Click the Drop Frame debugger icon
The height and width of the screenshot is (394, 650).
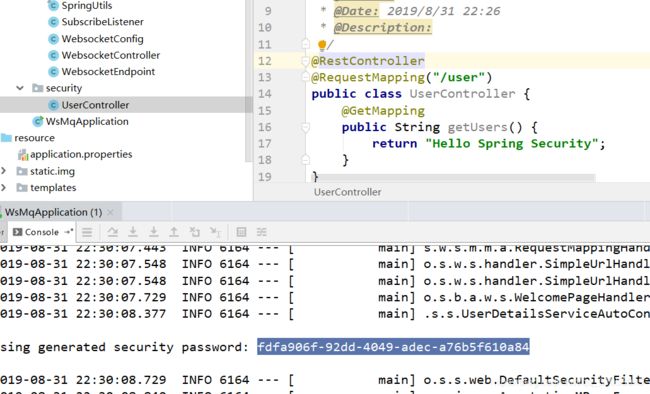(194, 232)
